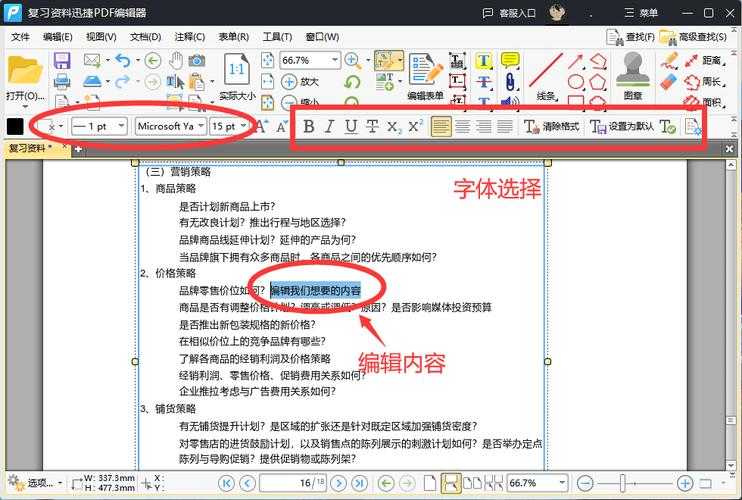Toggle bold text formatting
The width and height of the screenshot is (742, 500).
tap(308, 126)
